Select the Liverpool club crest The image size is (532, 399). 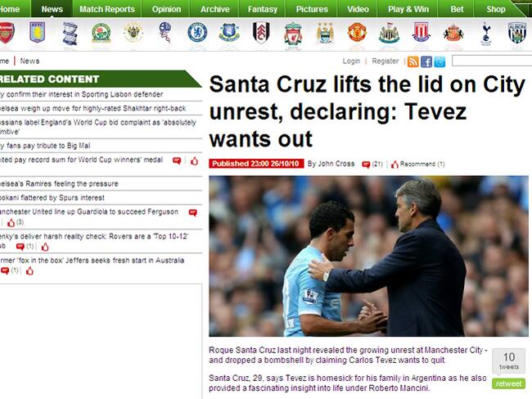tap(293, 34)
